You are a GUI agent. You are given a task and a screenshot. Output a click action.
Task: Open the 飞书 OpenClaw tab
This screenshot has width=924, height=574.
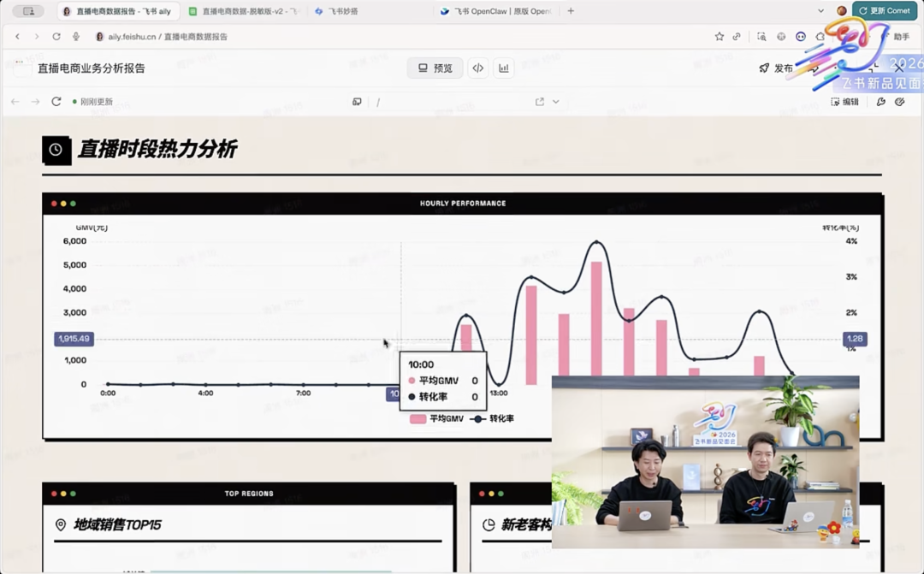click(496, 11)
